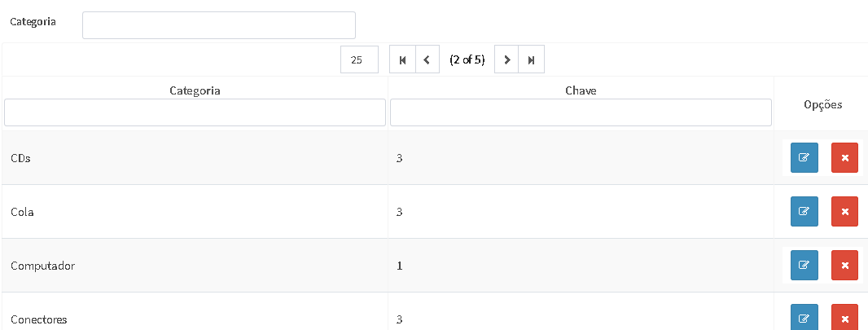Sort by the Chave column header
Screen dimensions: 868x330
tap(581, 90)
